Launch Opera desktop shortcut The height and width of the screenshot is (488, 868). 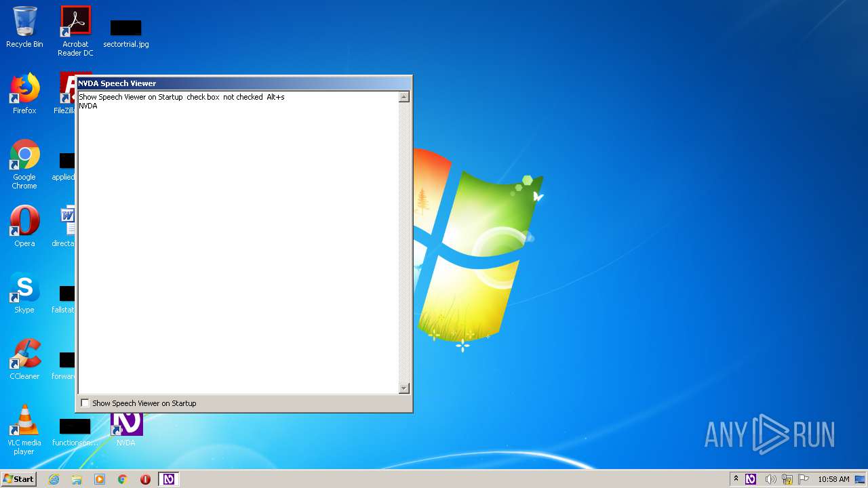click(24, 226)
